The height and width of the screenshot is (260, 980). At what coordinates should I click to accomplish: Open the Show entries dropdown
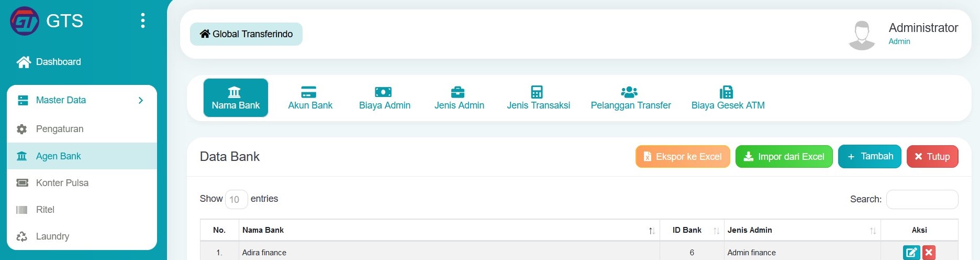(236, 199)
